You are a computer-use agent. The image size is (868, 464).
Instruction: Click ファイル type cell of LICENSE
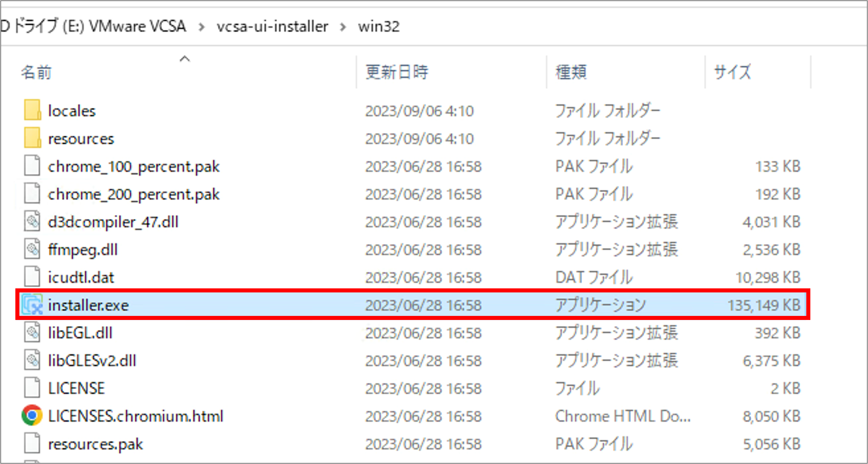[x=577, y=389]
